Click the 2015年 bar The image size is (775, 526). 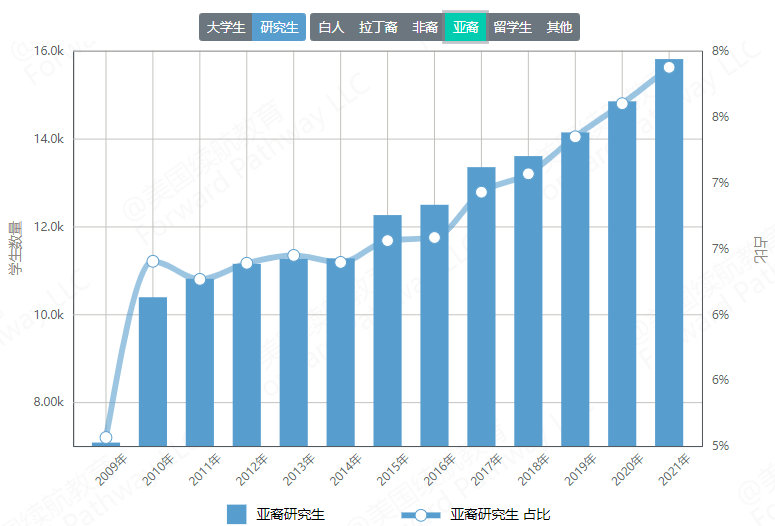[388, 331]
